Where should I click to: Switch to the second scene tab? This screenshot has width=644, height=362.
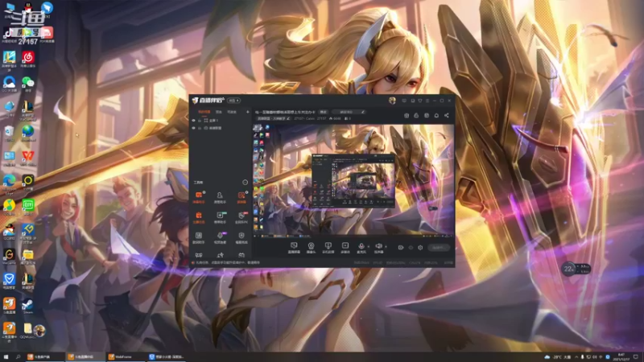[219, 112]
